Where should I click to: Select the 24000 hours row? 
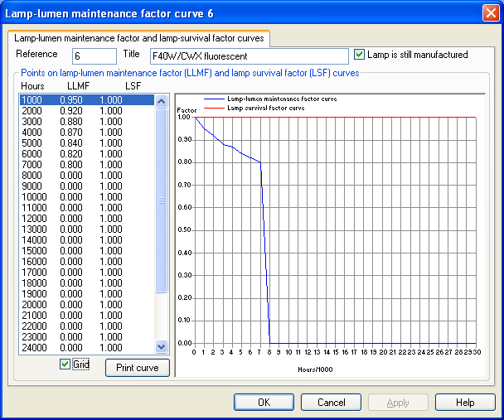click(x=87, y=347)
